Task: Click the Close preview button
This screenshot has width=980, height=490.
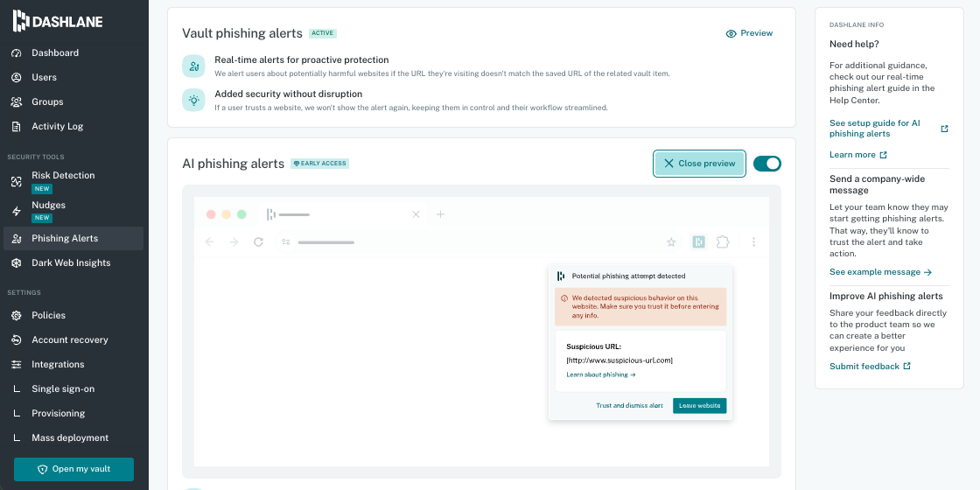Action: (x=699, y=164)
